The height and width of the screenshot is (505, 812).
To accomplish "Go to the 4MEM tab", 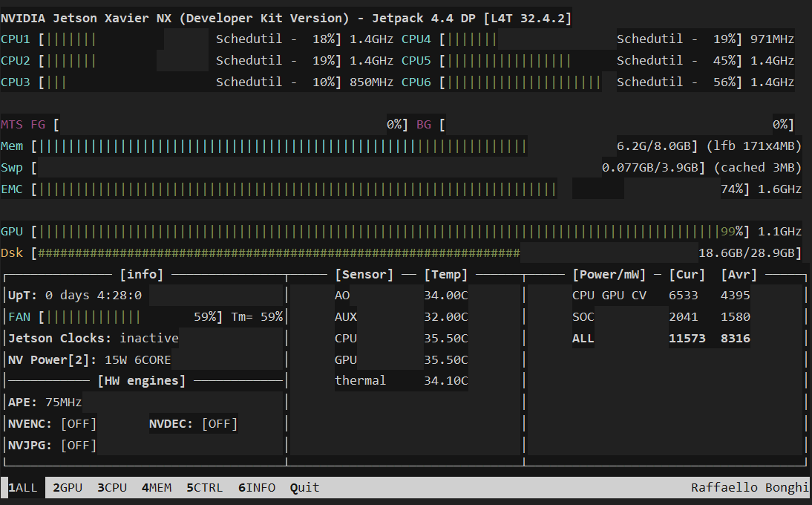I will pos(157,488).
